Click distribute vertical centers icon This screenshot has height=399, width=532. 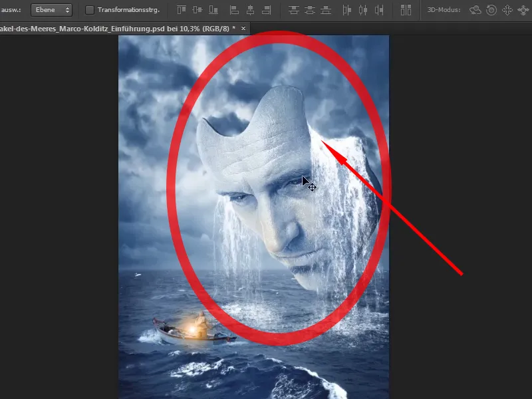pos(310,10)
